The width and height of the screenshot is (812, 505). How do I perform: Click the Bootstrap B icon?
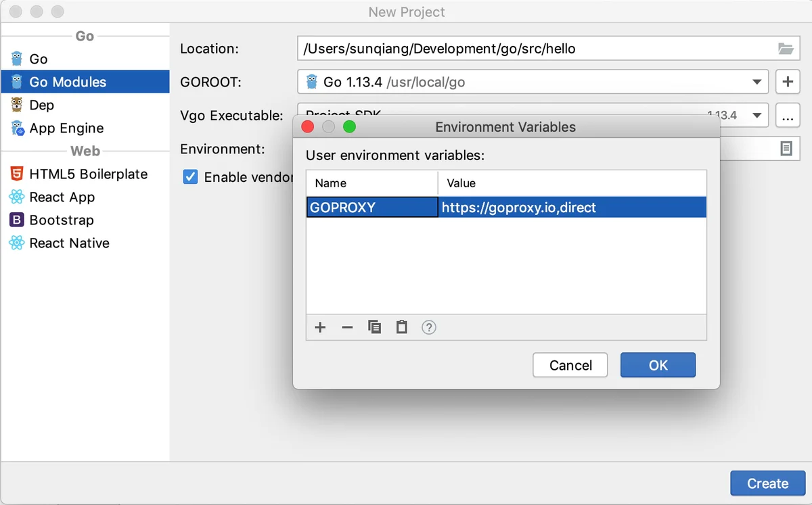17,220
